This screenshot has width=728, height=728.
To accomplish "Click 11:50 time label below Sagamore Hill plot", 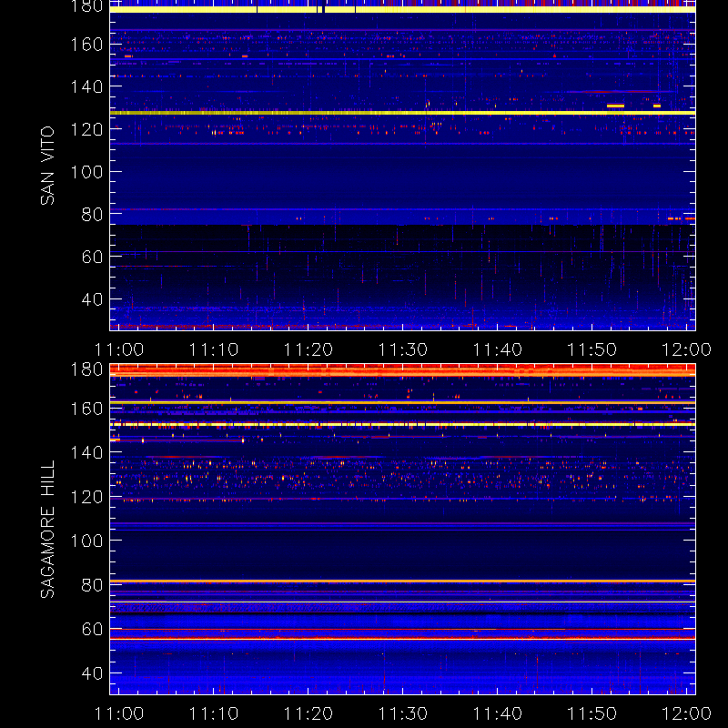I will [592, 713].
